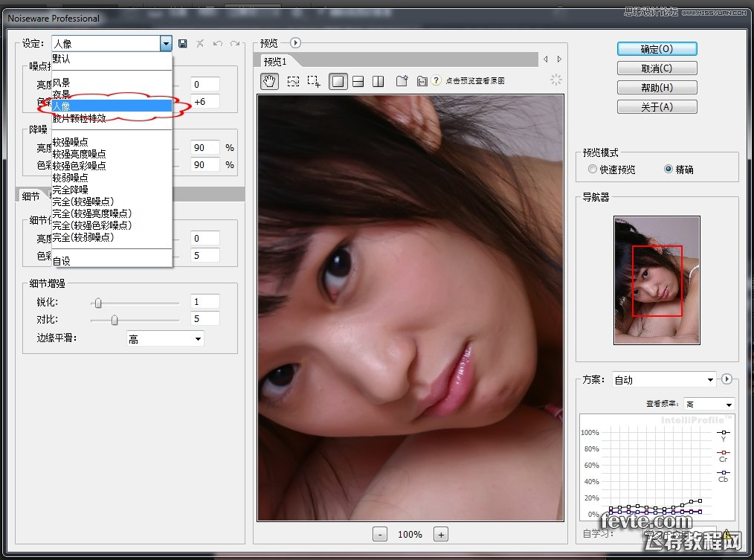
Task: Click the new preview tab icon
Action: (402, 81)
